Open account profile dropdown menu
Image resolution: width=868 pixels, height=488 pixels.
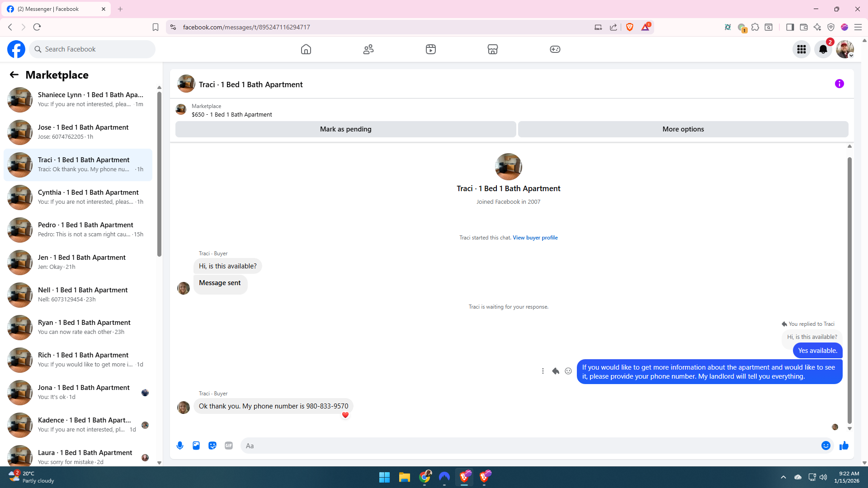[x=844, y=49]
